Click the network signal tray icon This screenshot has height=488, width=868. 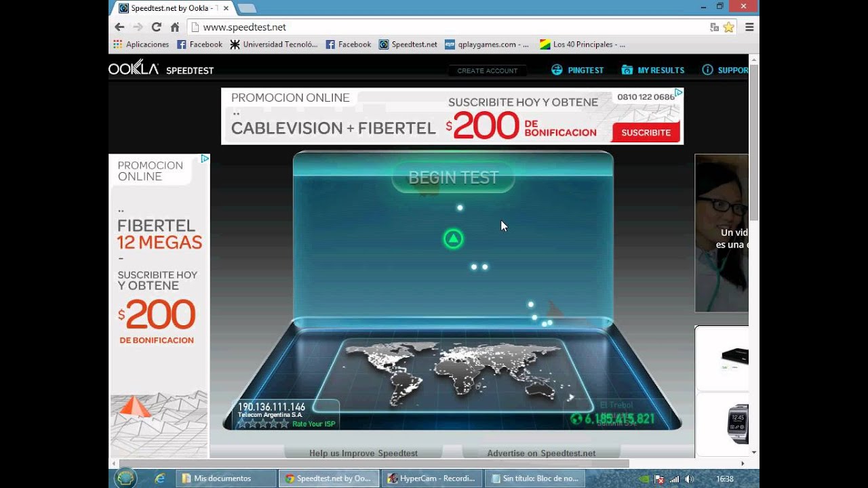[x=674, y=479]
